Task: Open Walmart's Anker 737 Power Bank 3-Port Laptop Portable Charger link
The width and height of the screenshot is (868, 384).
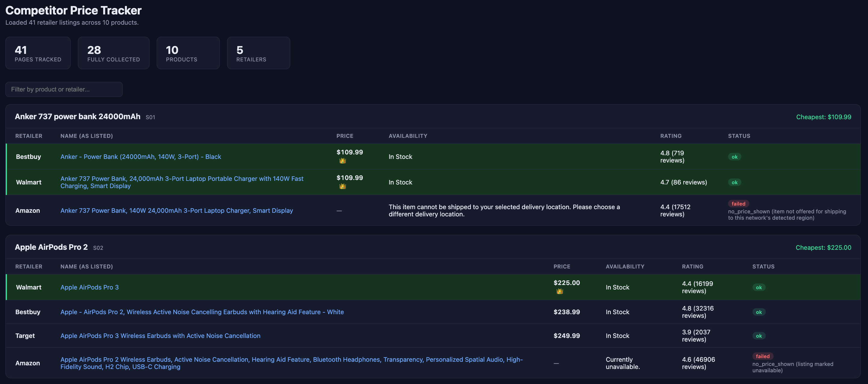Action: [x=182, y=182]
